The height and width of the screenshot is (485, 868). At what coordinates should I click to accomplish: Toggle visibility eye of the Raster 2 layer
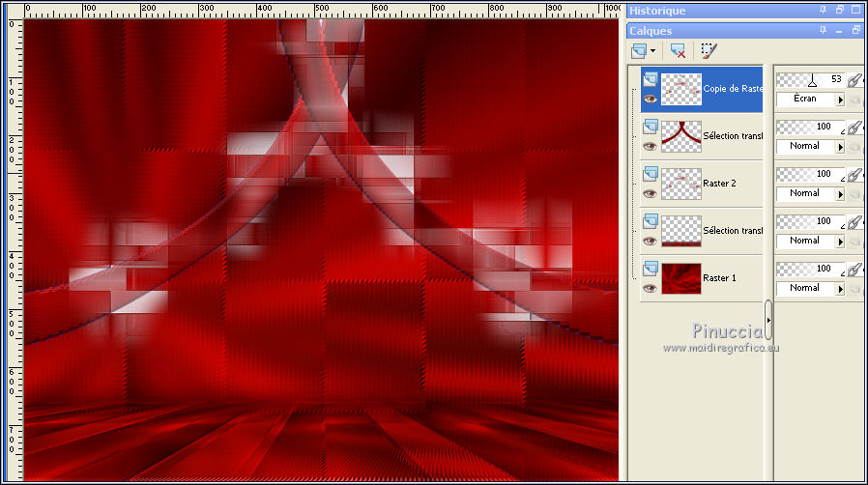point(650,193)
